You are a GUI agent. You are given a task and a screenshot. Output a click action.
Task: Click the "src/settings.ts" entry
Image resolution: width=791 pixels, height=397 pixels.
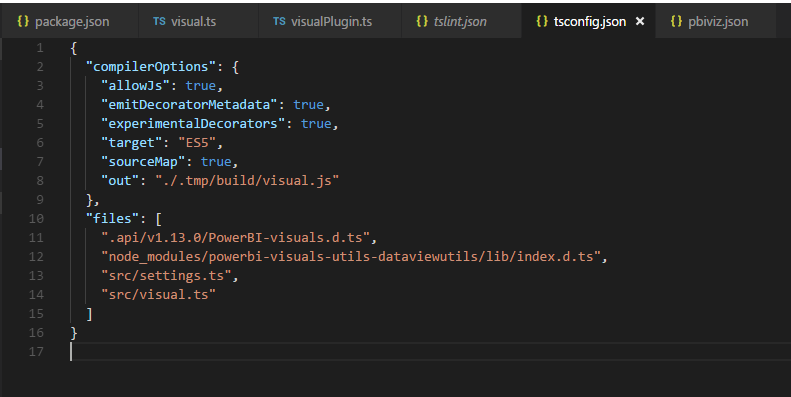[x=166, y=275]
